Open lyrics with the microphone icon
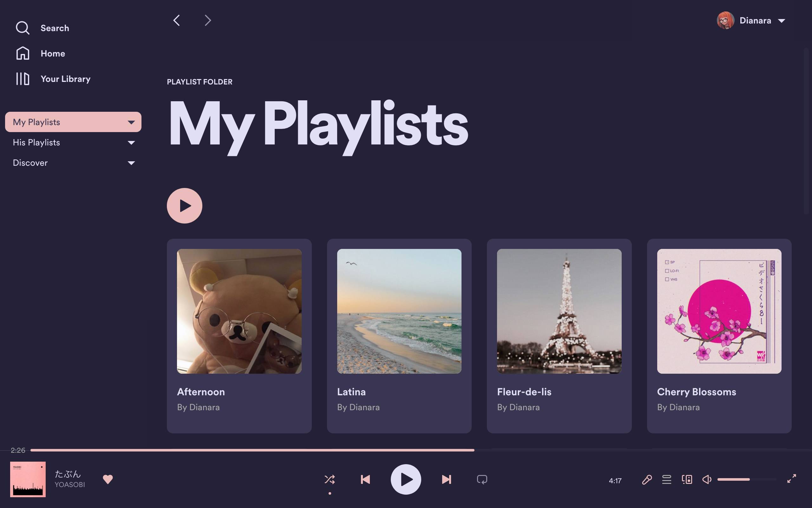The height and width of the screenshot is (508, 812). click(x=647, y=479)
